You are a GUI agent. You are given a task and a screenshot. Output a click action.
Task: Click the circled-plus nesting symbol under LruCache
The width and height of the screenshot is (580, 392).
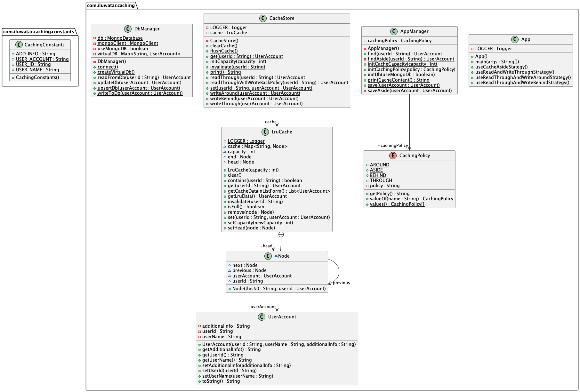pos(281,235)
